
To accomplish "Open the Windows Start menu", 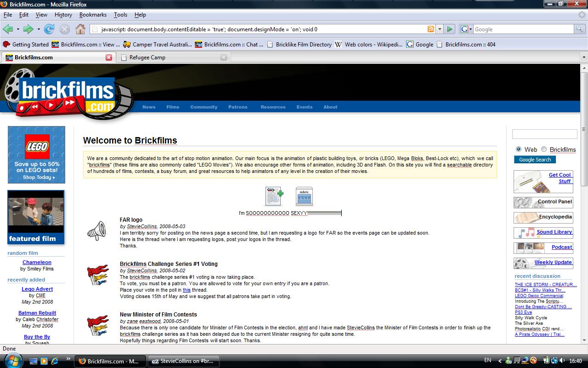I will coord(14,361).
